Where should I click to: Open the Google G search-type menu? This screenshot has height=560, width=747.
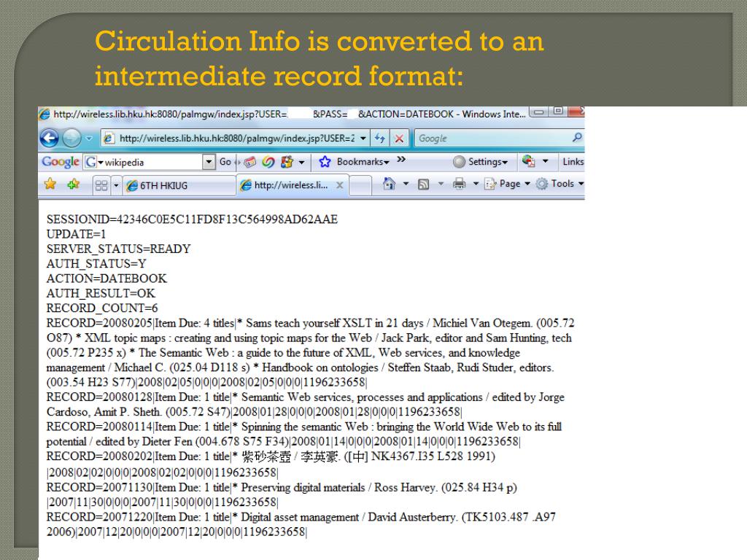(94, 162)
